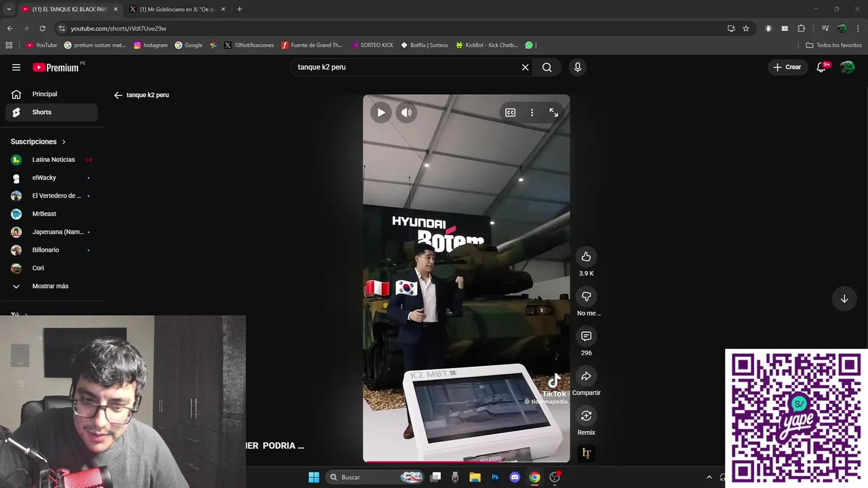868x488 pixels.
Task: Remix this short
Action: 586,415
